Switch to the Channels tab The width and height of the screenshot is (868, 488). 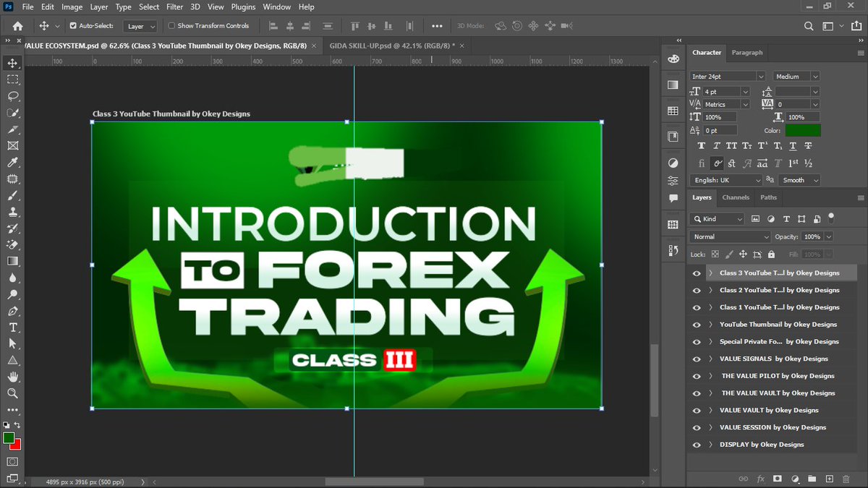click(x=736, y=197)
